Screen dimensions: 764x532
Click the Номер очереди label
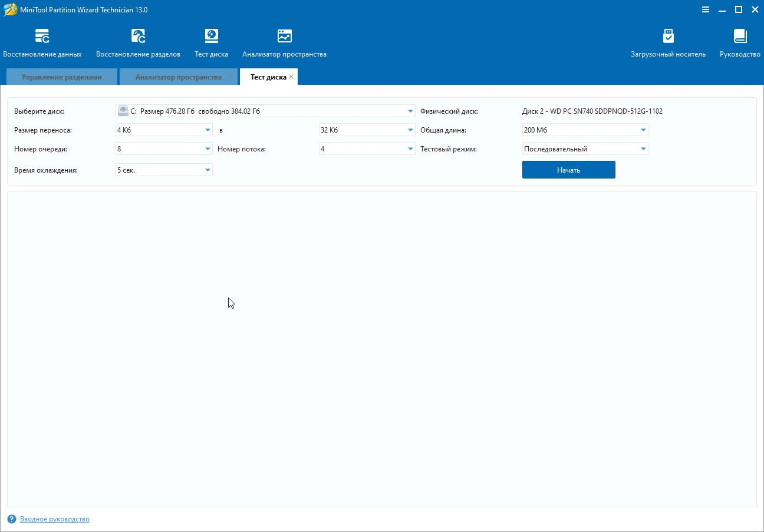tap(40, 149)
